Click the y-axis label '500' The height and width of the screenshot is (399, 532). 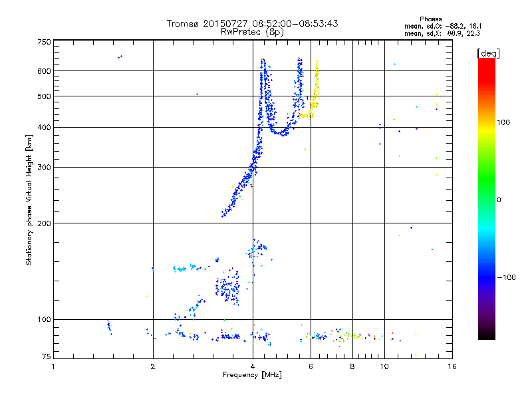[x=44, y=96]
